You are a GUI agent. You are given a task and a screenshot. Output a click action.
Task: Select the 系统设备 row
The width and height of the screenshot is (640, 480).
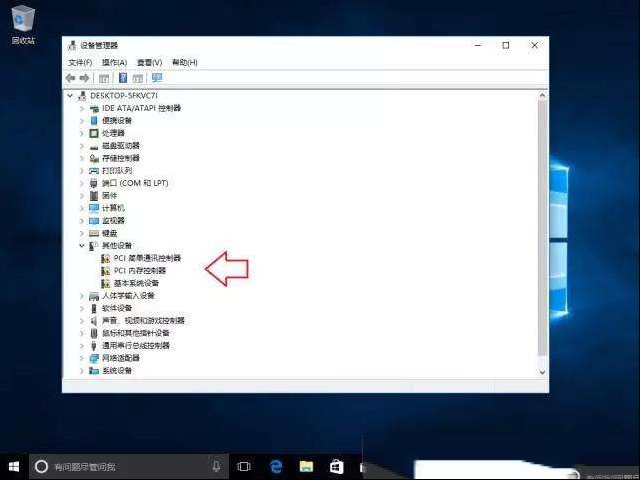coord(117,371)
